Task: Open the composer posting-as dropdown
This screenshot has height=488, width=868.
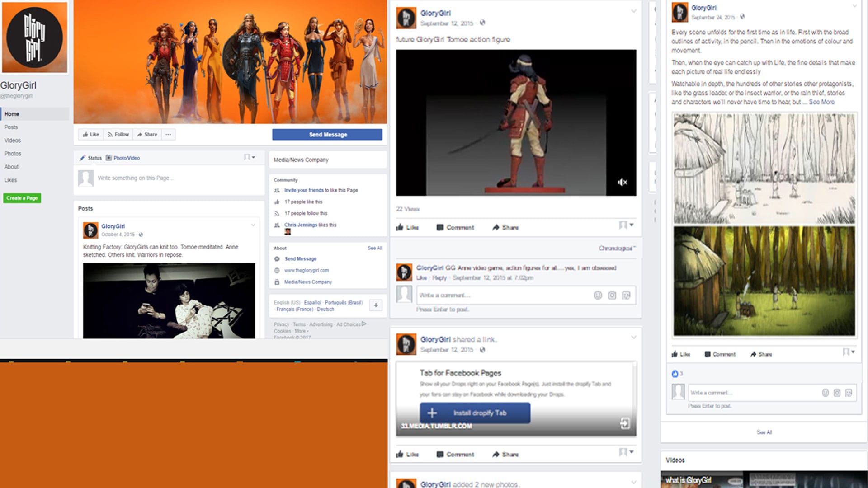Action: tap(249, 157)
